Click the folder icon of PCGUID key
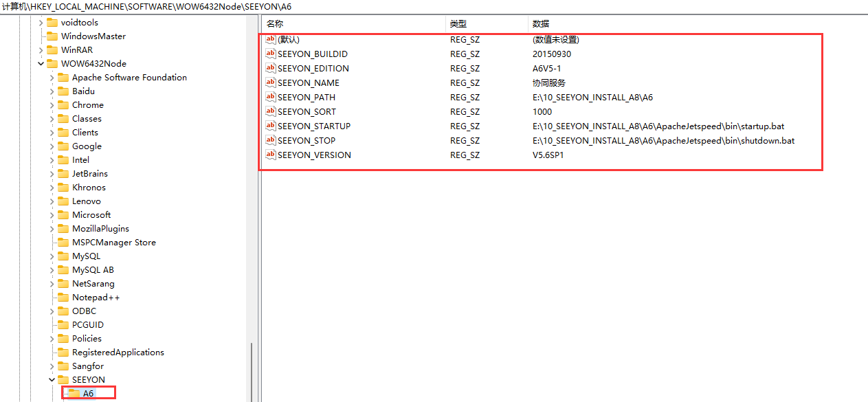The image size is (868, 402). coord(63,324)
